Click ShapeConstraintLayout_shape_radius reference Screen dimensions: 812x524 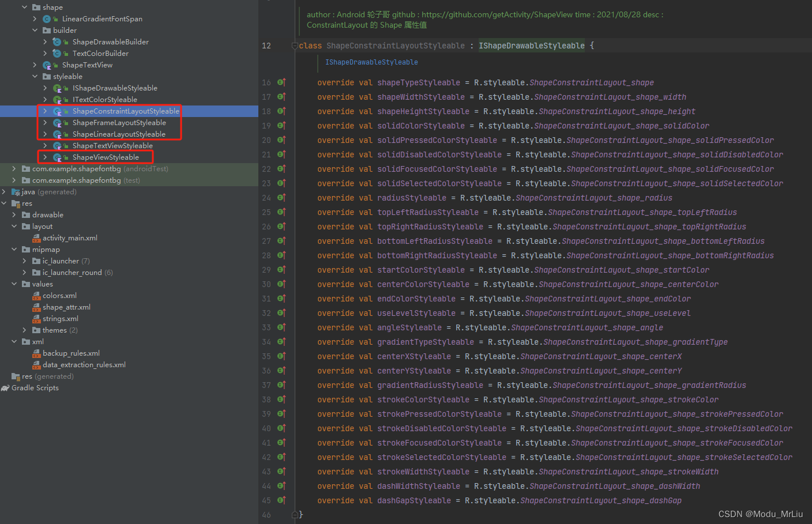(594, 198)
